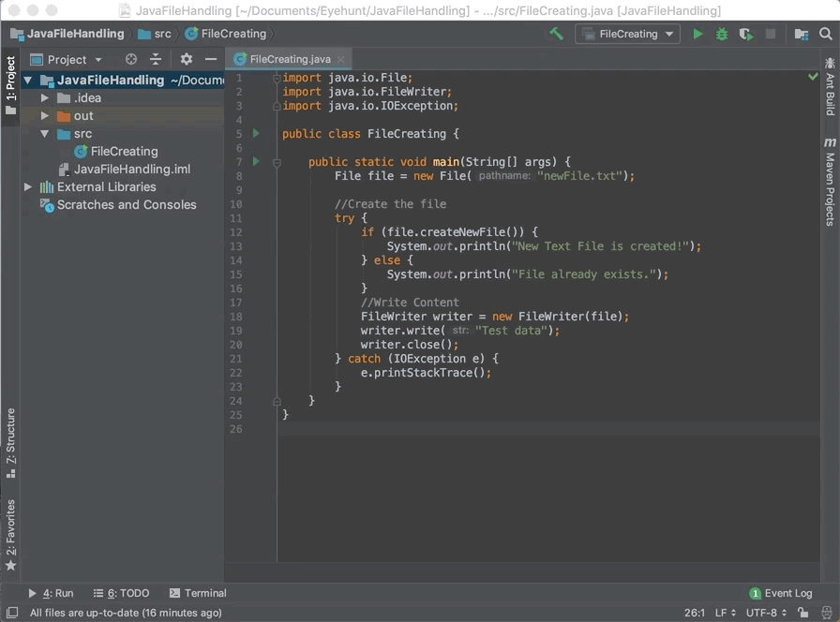Image resolution: width=840 pixels, height=622 pixels.
Task: Click the //Create the file comment
Action: coord(390,204)
